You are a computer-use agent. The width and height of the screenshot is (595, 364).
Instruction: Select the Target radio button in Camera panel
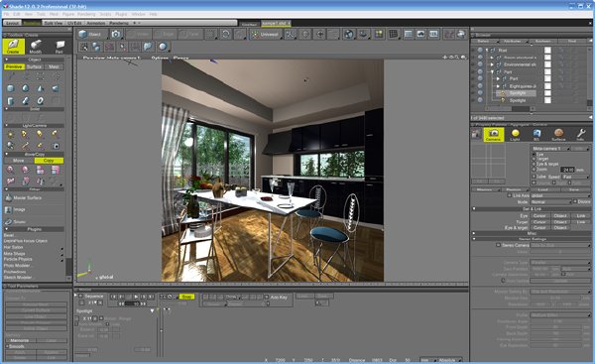(x=534, y=159)
